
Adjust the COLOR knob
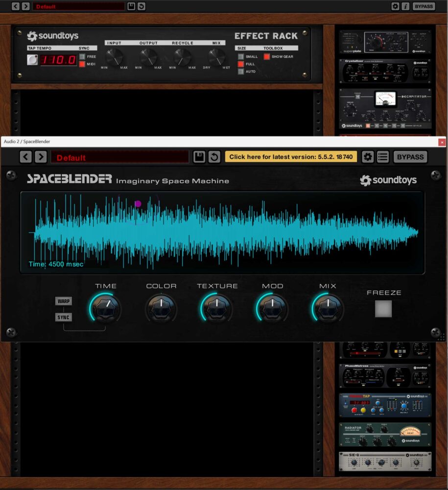pyautogui.click(x=161, y=308)
